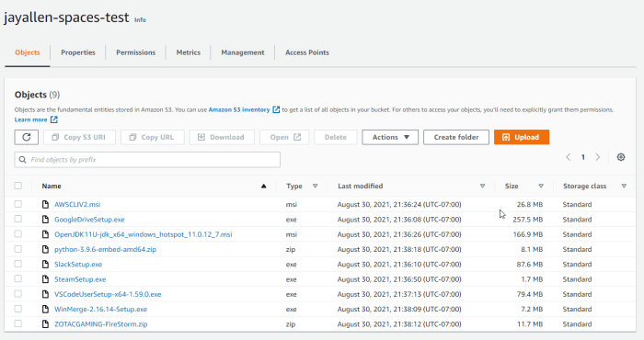Focus the Find objects by prefix field
644x340 pixels.
click(147, 160)
